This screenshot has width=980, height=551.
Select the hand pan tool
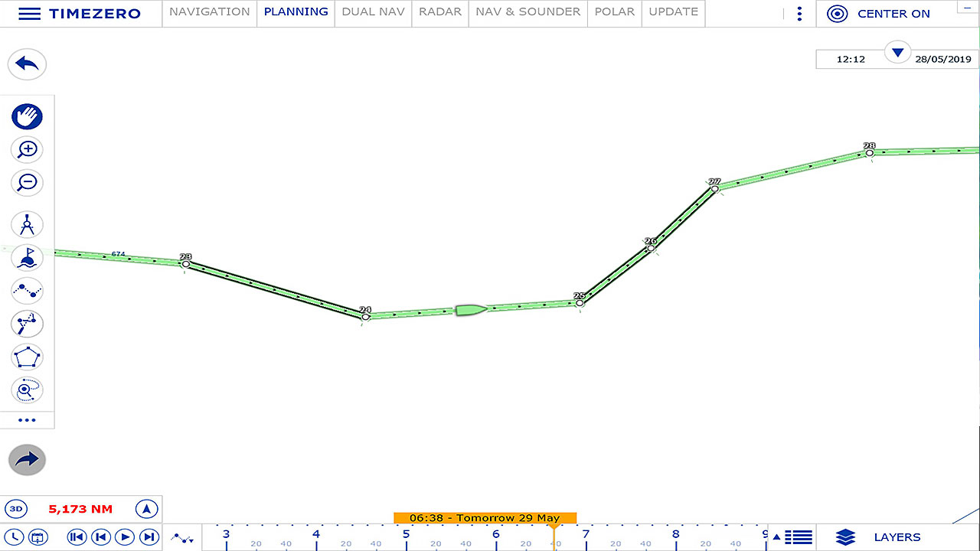27,116
